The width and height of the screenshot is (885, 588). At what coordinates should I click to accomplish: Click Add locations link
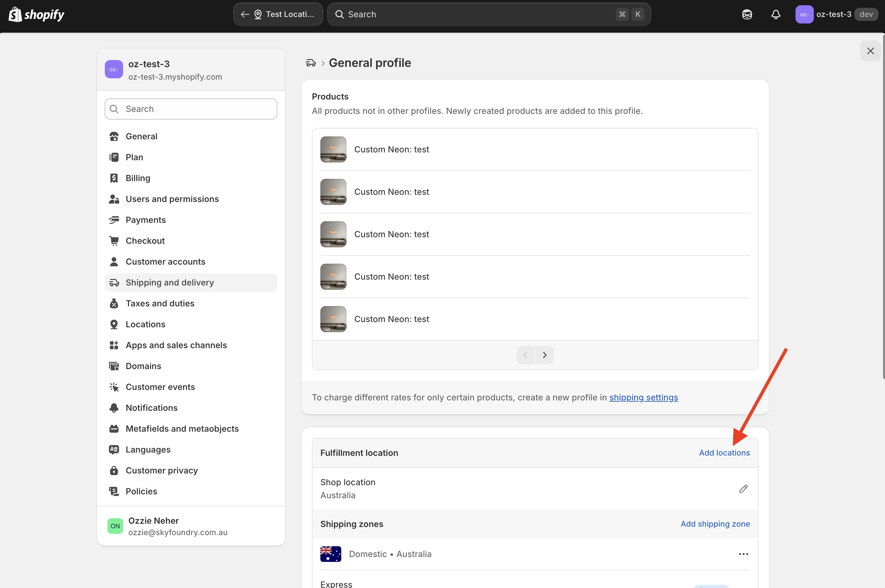[724, 453]
